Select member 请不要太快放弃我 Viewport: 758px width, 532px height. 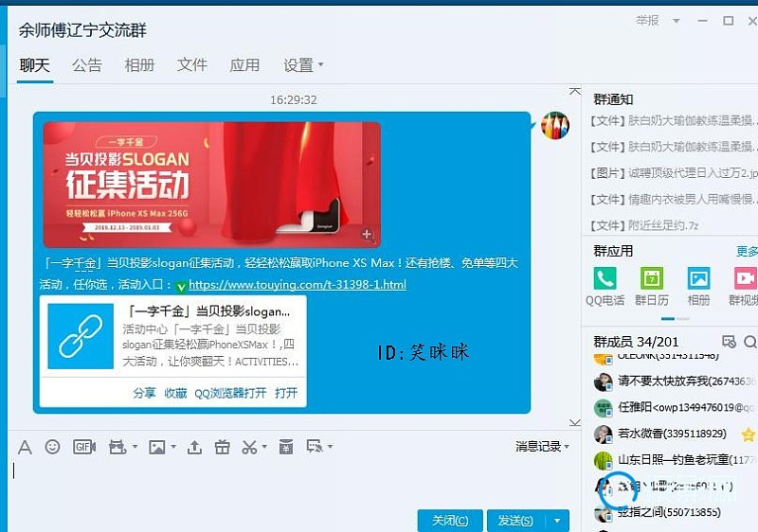(x=675, y=381)
